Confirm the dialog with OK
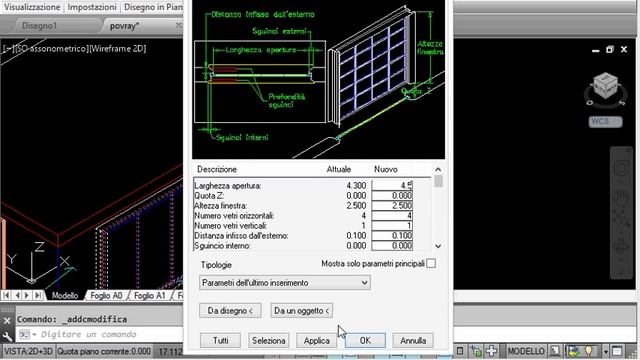The height and width of the screenshot is (360, 640). [x=365, y=340]
